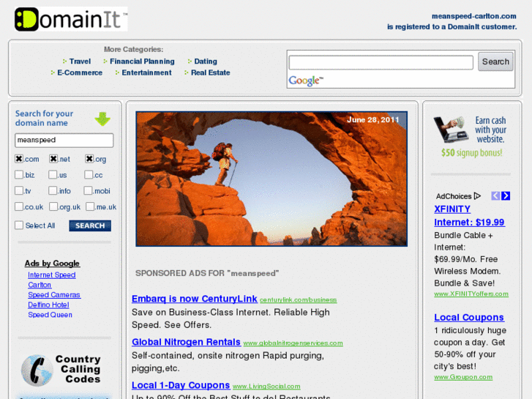Open the Delfino Hotel ad link
Image resolution: width=532 pixels, height=399 pixels.
[48, 305]
